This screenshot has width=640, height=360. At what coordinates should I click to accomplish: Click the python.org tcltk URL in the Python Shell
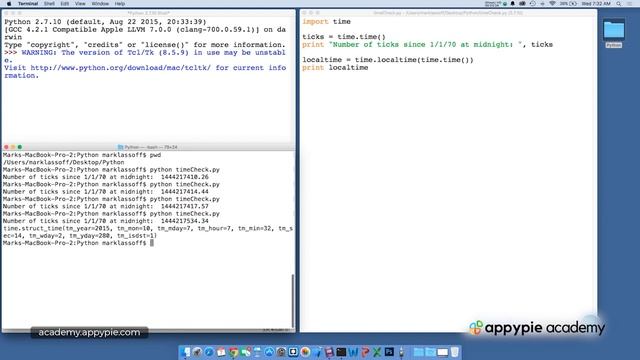tap(121, 68)
